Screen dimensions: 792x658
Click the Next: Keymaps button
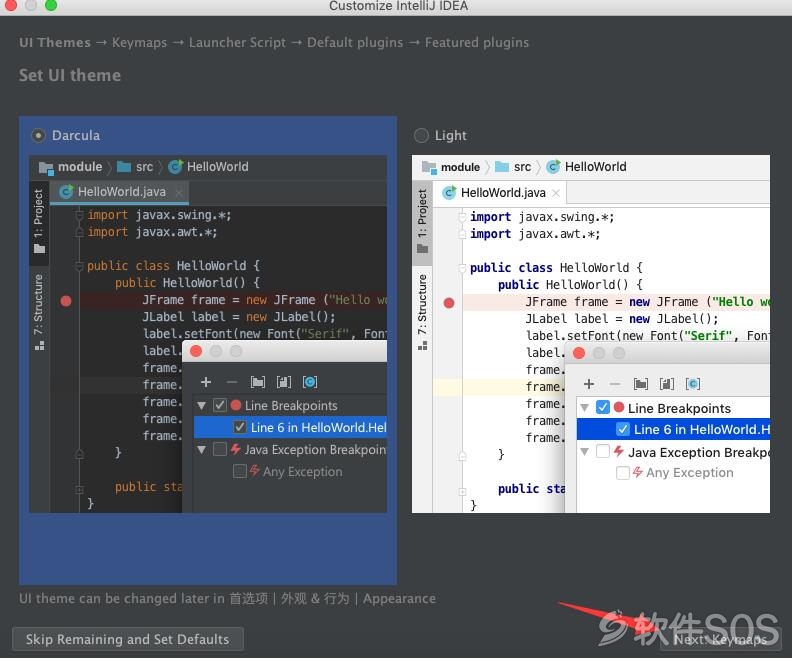(x=721, y=639)
